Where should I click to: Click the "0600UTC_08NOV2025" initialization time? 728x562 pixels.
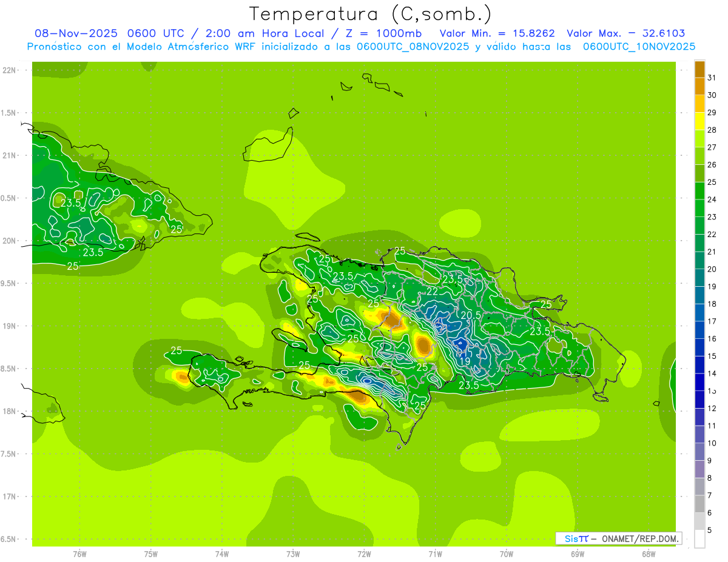pos(413,47)
